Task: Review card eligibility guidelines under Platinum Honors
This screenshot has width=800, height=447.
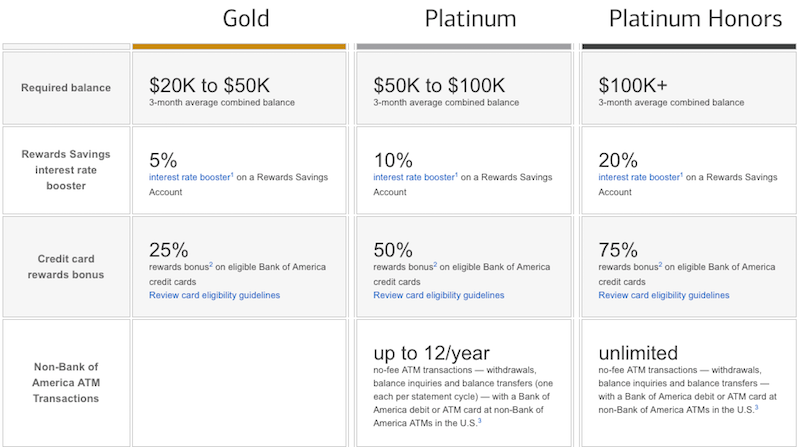Action: (663, 295)
